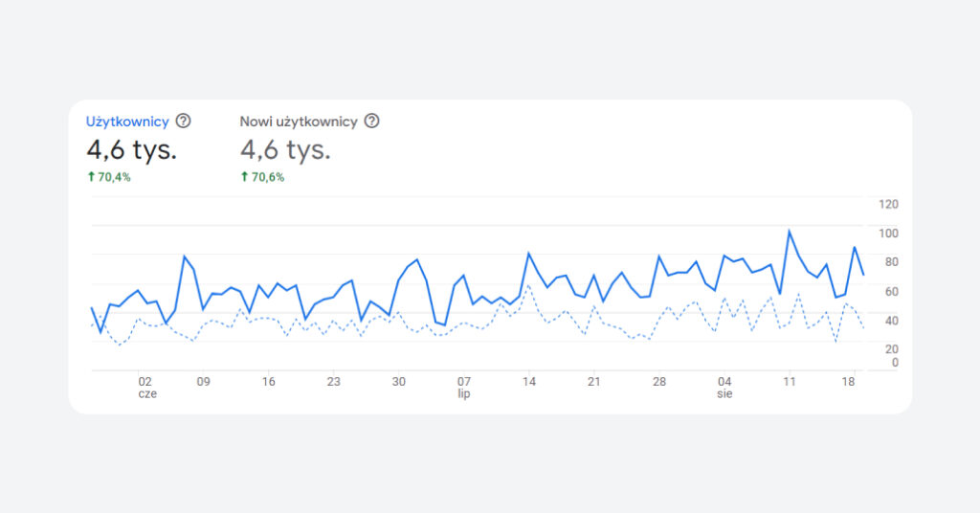Viewport: 980px width, 513px height.
Task: Click the 23 date label on axis
Action: [x=333, y=381]
